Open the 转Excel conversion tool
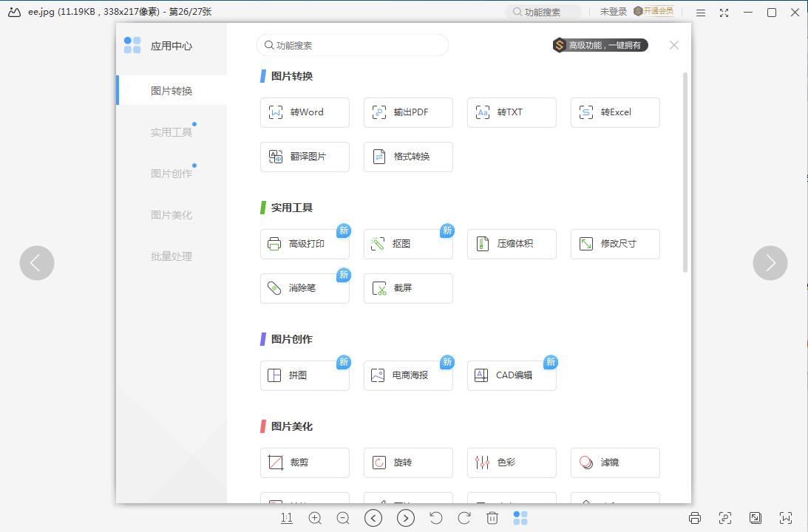Screen dimensions: 808x532 tap(615, 112)
